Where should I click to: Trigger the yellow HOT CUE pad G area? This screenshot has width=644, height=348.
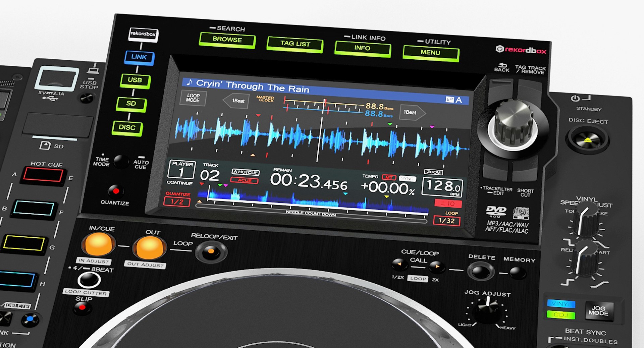coord(24,244)
